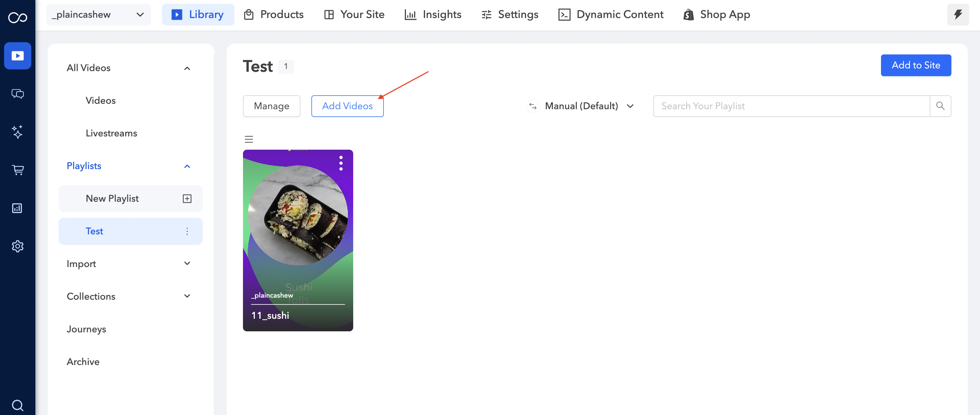This screenshot has width=980, height=415.
Task: Open the analytics chart sidebar icon
Action: click(x=17, y=208)
